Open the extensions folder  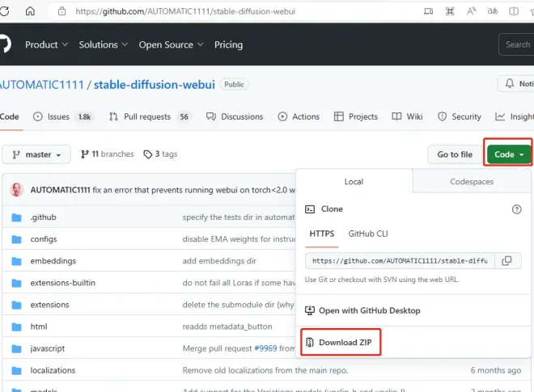[x=49, y=305]
